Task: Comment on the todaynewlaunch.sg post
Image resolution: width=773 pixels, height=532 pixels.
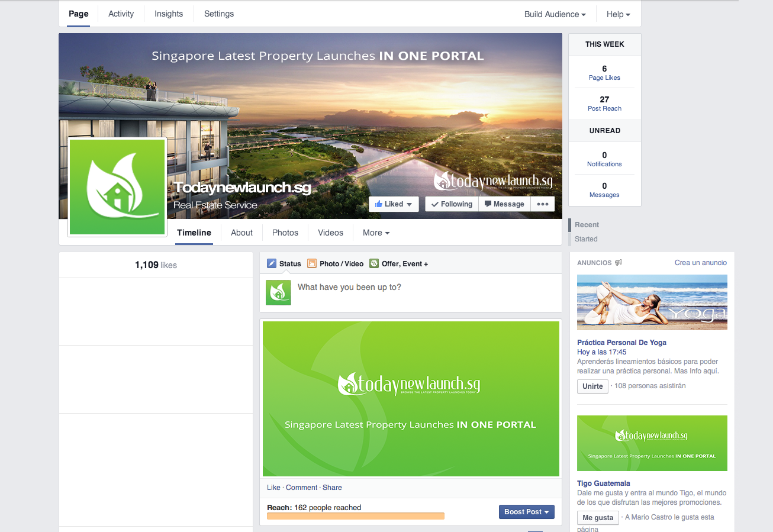Action: [x=302, y=488]
